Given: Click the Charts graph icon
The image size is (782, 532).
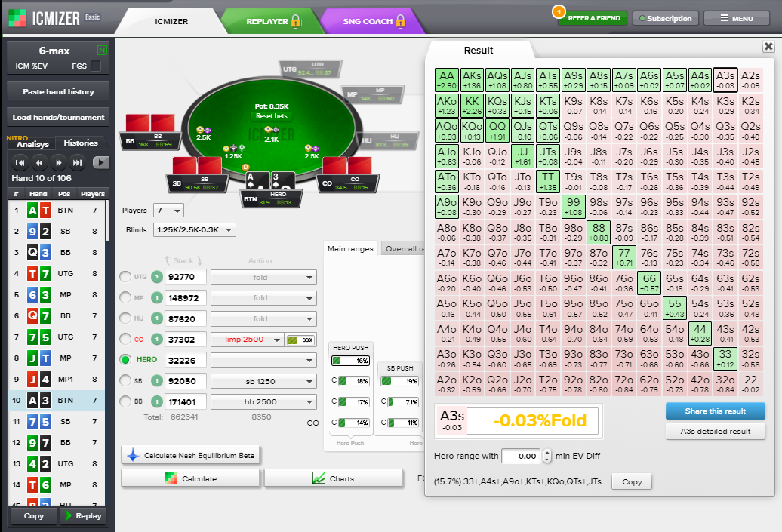Looking at the screenshot, I should point(319,478).
